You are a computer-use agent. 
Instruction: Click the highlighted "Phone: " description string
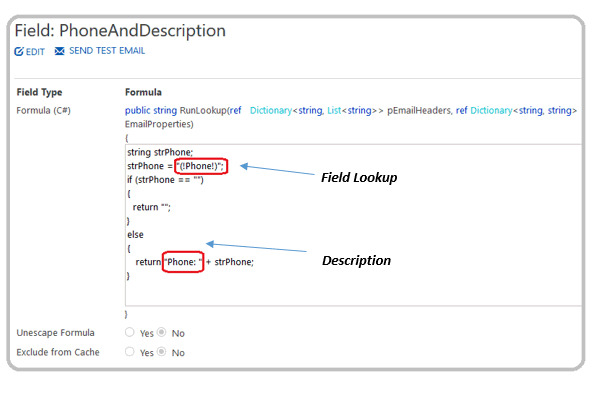click(183, 262)
